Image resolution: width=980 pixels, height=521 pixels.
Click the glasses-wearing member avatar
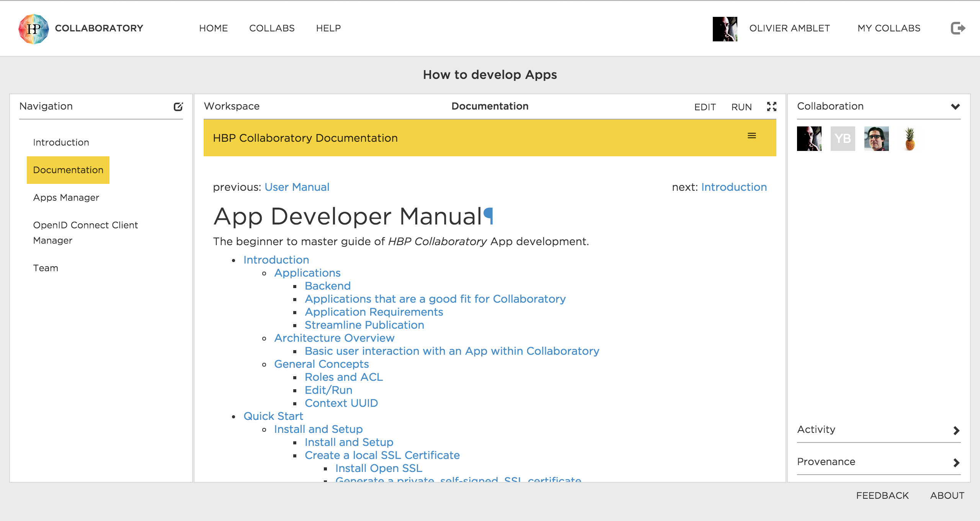876,139
